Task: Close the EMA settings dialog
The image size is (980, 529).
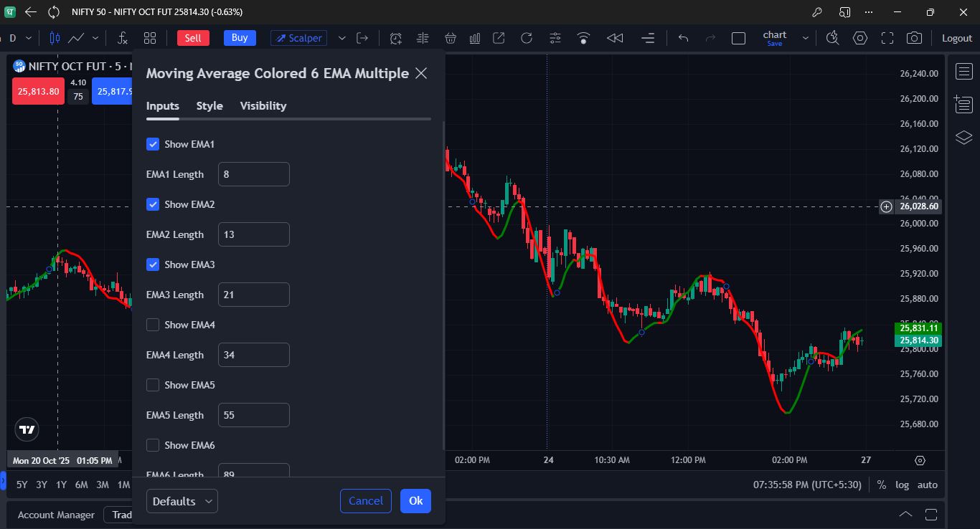Action: (421, 73)
